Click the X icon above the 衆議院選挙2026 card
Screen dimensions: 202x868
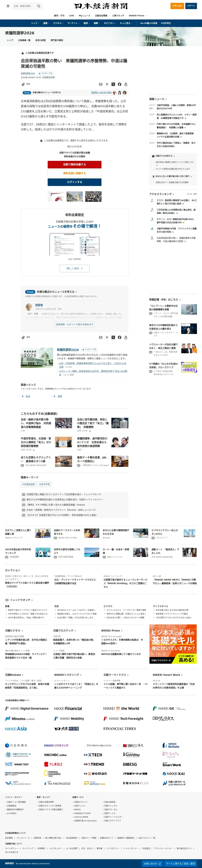tap(113, 337)
